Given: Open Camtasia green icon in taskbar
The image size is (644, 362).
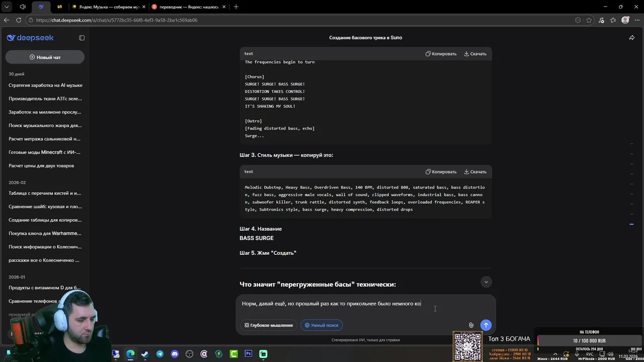Looking at the screenshot, I should pyautogui.click(x=233, y=354).
